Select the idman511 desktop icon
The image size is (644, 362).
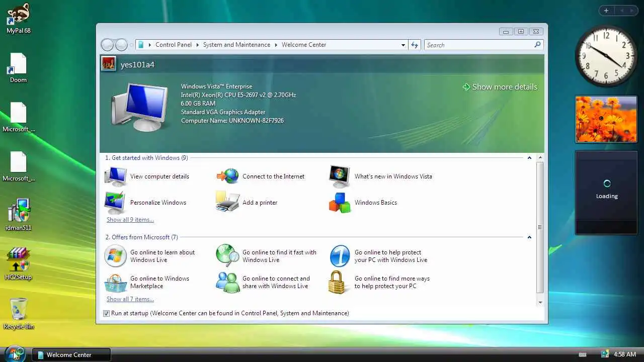click(19, 215)
